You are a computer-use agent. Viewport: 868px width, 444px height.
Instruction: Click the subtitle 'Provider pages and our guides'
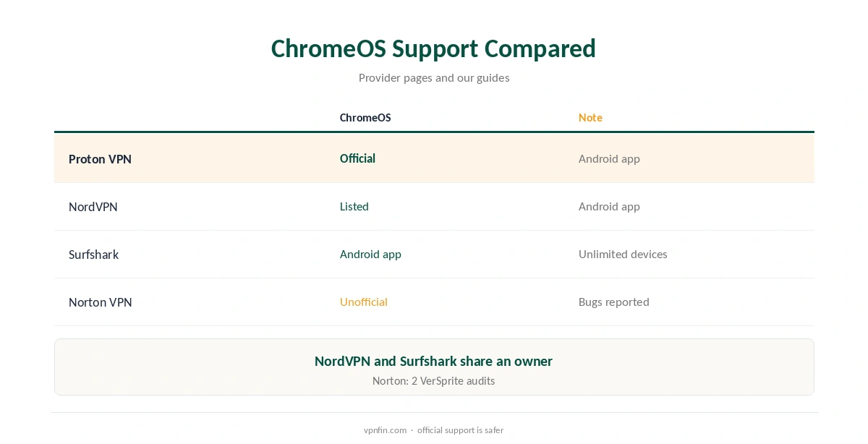(434, 77)
